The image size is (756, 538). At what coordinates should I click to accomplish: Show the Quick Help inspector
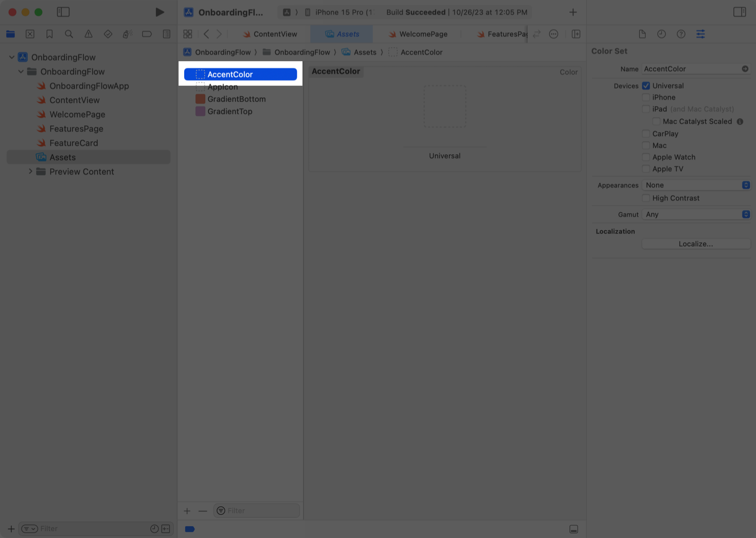[x=681, y=34]
